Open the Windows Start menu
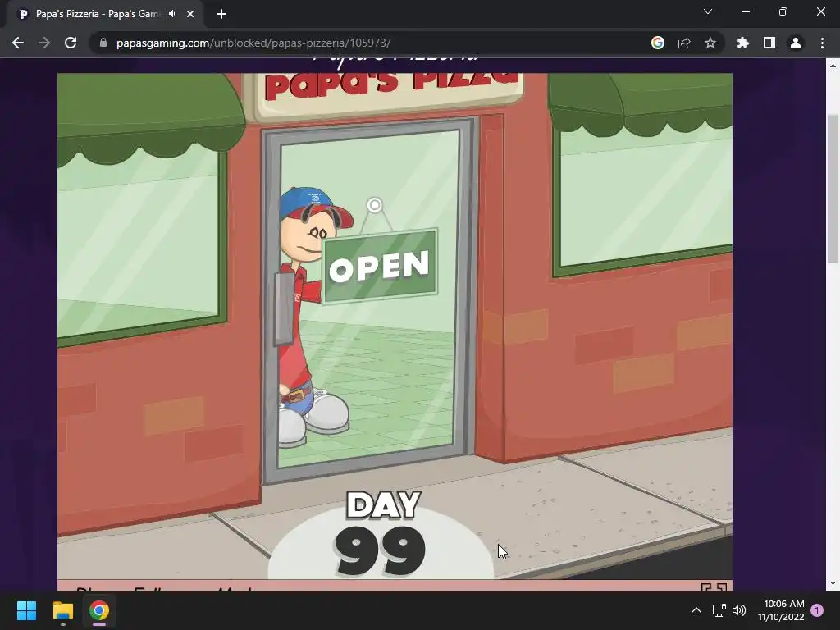Screen dimensions: 840x630 point(26,610)
